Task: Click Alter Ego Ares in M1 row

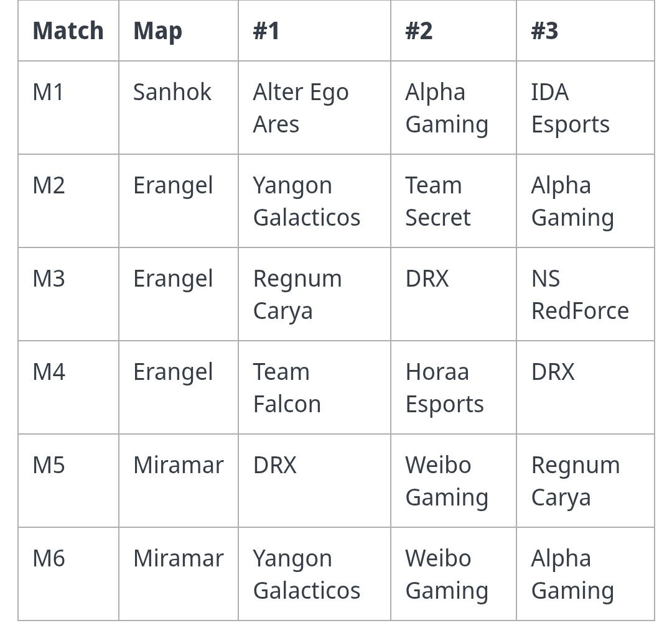Action: 301,108
